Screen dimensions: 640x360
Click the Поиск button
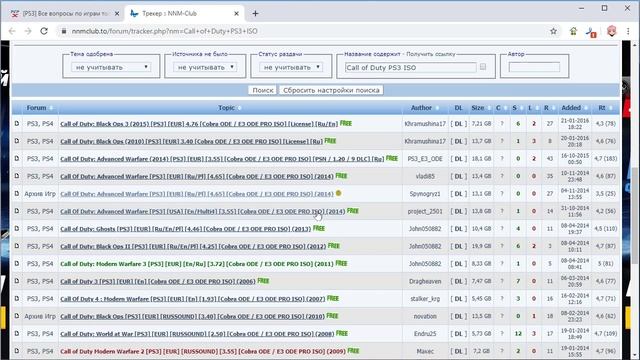coord(262,90)
